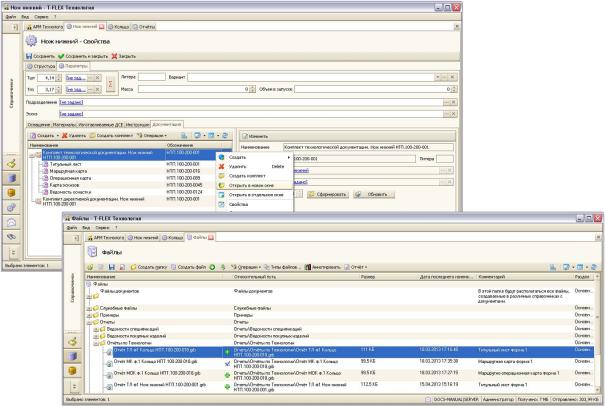The width and height of the screenshot is (605, 406).
Task: Collapse the Отчёты по Технологии folder
Action: [x=96, y=343]
